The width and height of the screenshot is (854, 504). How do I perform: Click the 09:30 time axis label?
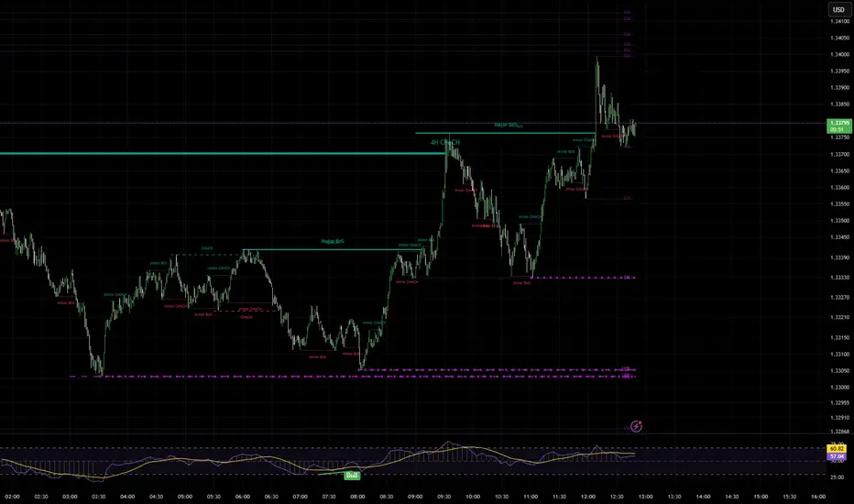(444, 497)
